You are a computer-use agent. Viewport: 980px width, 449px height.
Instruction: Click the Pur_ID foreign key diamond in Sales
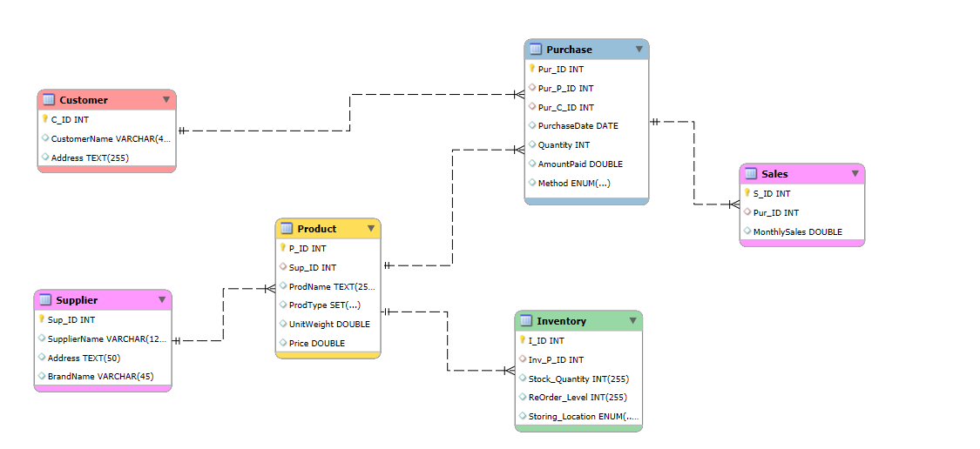747,212
